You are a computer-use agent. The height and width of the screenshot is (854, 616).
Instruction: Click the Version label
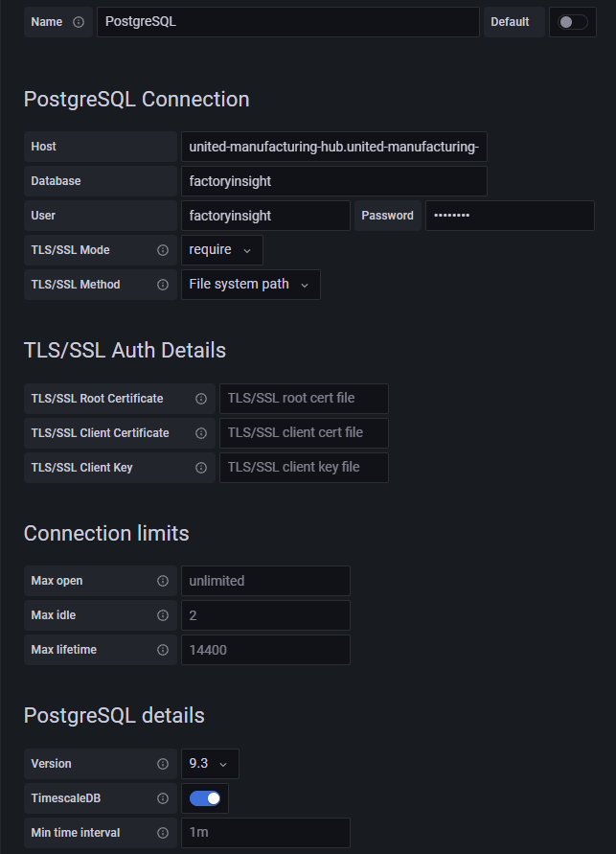[51, 764]
